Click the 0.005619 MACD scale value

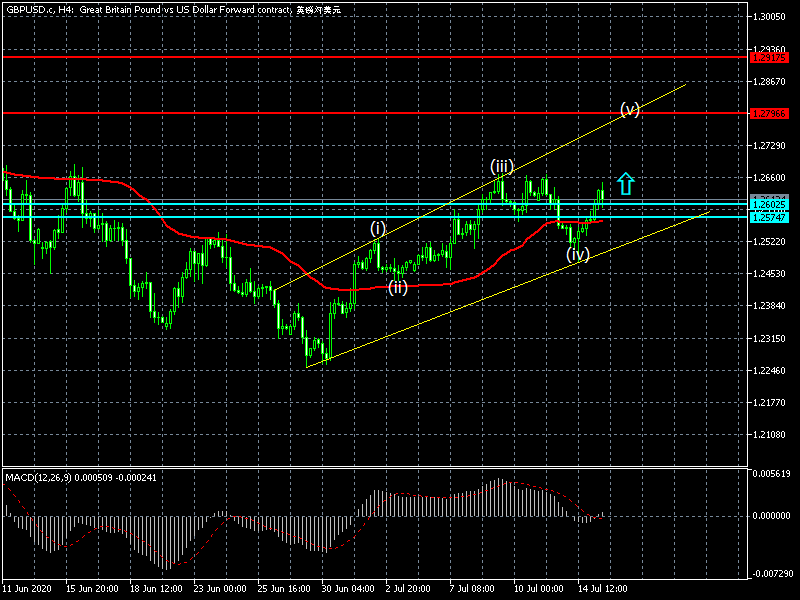coord(771,473)
